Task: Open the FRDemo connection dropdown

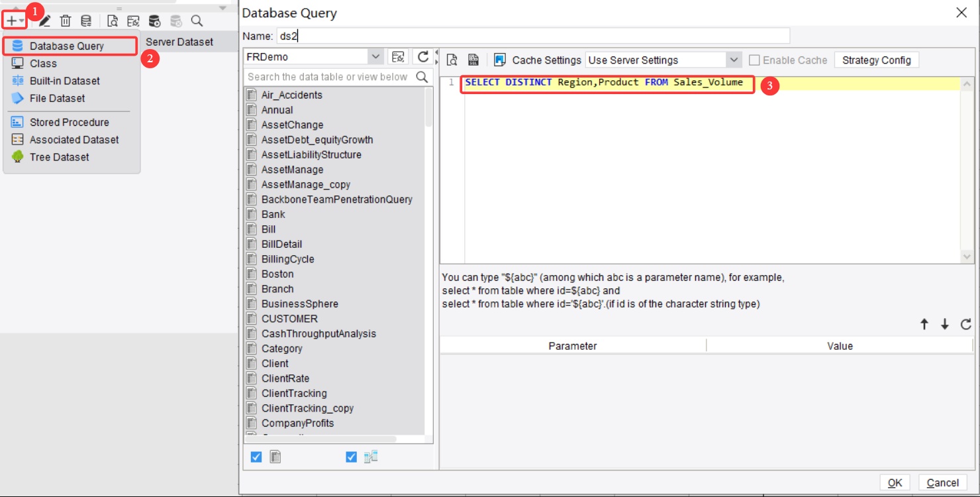Action: (376, 56)
